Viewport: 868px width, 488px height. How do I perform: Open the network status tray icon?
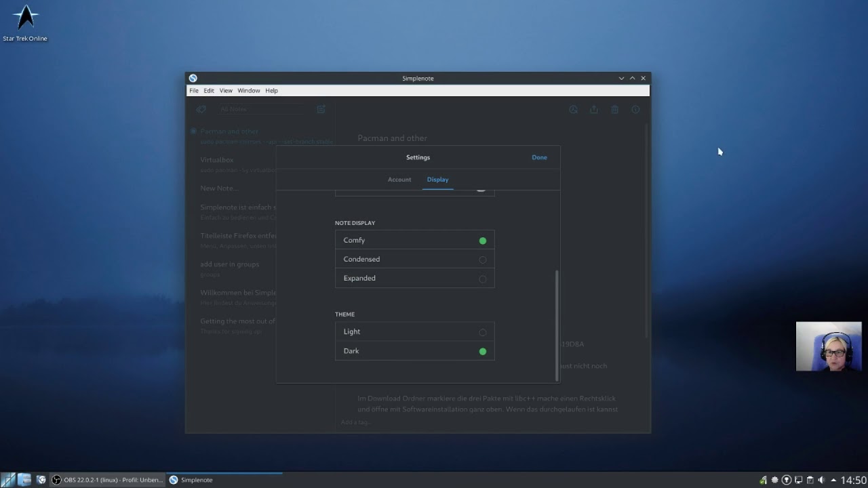[x=764, y=480]
